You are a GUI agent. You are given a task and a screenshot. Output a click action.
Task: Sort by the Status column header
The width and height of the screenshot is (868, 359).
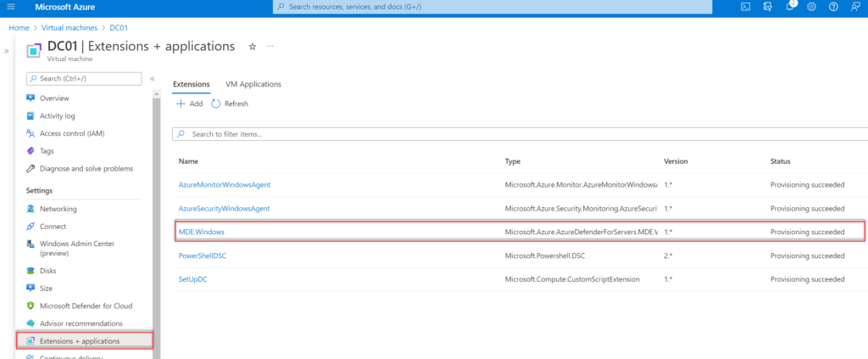coord(781,161)
